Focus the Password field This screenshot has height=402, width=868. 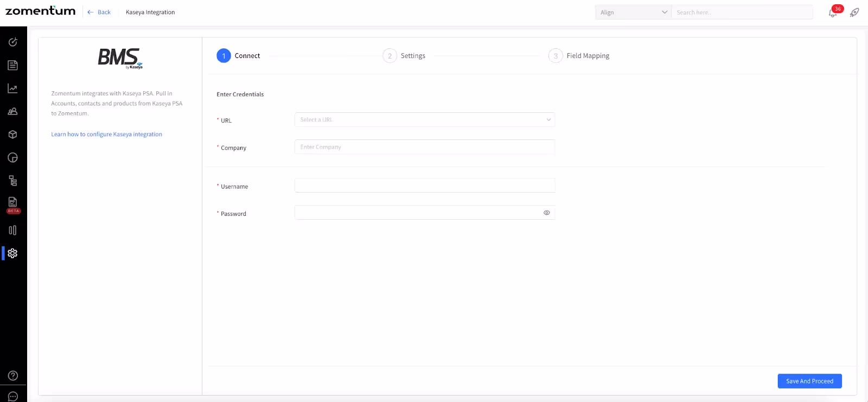point(425,213)
